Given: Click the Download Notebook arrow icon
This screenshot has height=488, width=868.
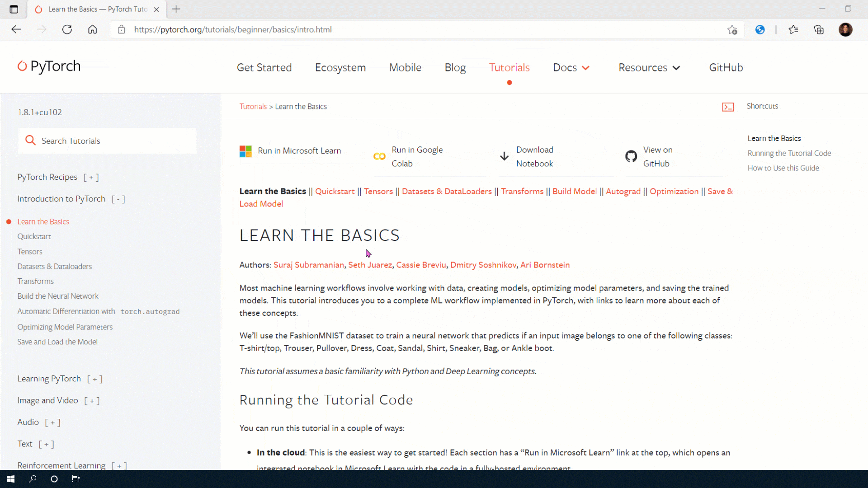Looking at the screenshot, I should 504,156.
